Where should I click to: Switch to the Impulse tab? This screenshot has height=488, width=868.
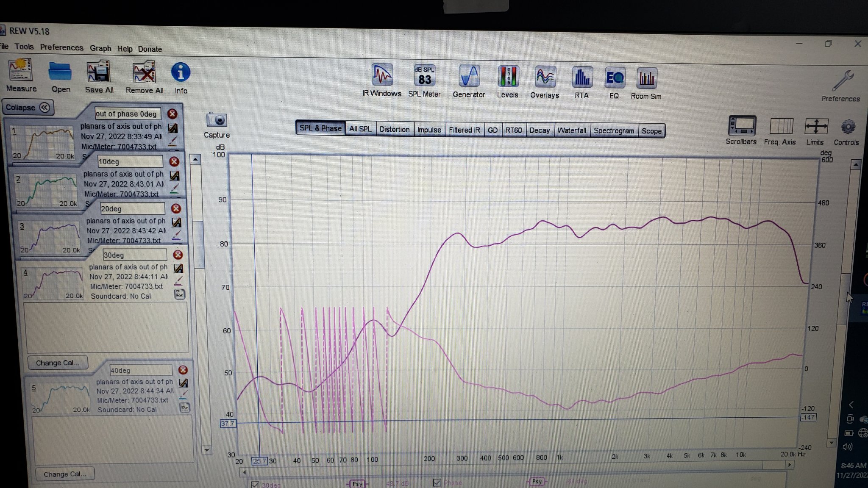429,130
